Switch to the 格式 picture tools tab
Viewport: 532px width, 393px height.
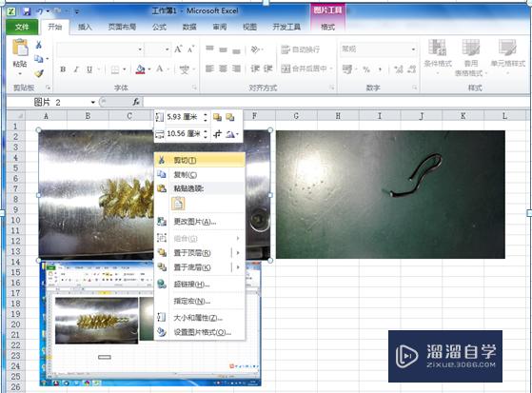coord(327,28)
